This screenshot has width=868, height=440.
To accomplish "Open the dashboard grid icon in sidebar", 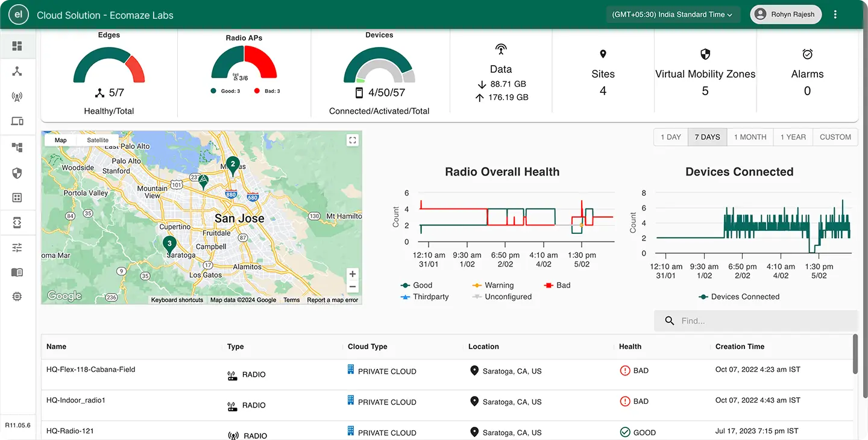I will [x=17, y=46].
